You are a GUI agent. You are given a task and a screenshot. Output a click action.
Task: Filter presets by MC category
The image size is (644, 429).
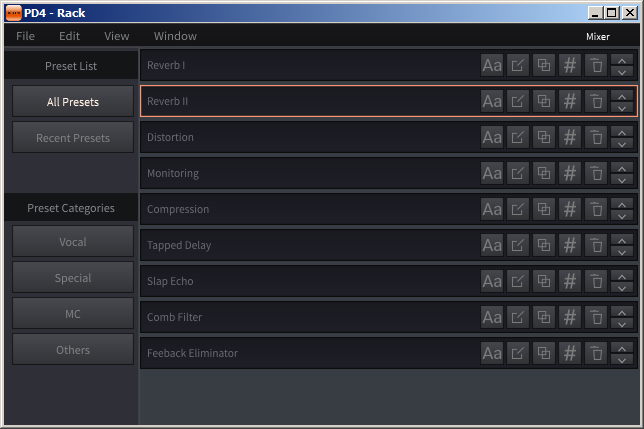coord(73,314)
